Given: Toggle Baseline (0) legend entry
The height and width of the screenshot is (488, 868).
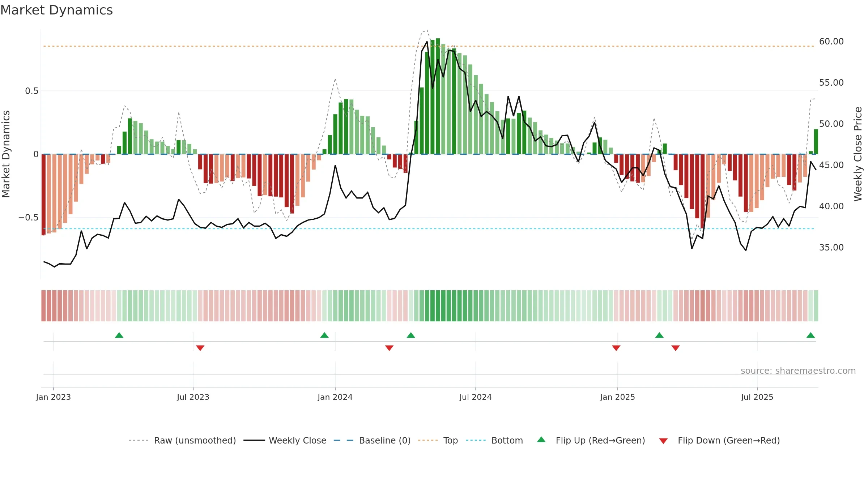Looking at the screenshot, I should (372, 440).
